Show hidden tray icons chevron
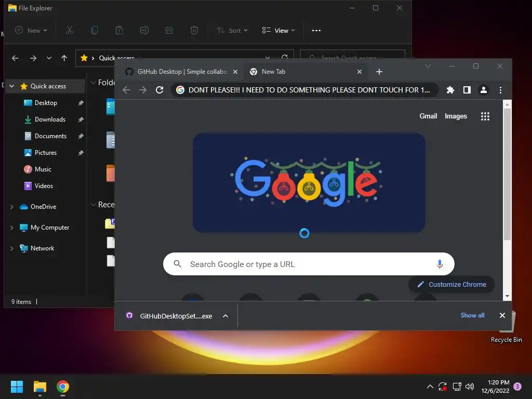The image size is (532, 399). 430,387
